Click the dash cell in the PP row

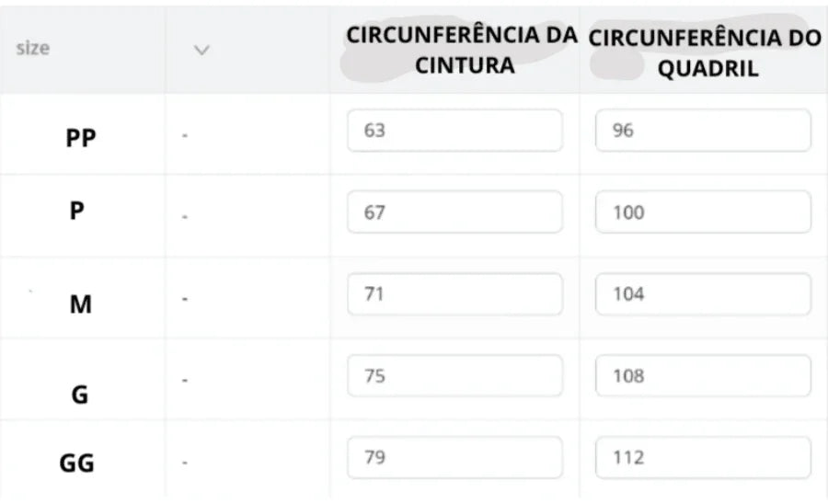click(185, 135)
